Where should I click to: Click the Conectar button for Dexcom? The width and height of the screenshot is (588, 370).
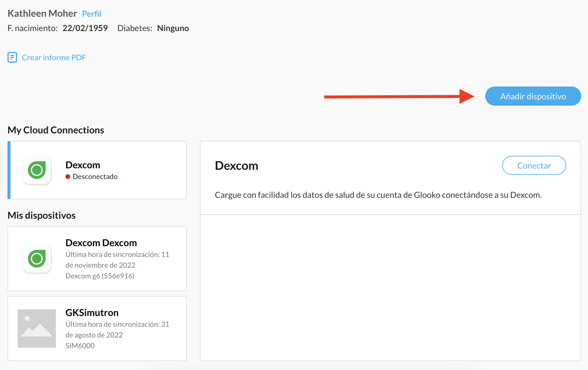point(534,165)
